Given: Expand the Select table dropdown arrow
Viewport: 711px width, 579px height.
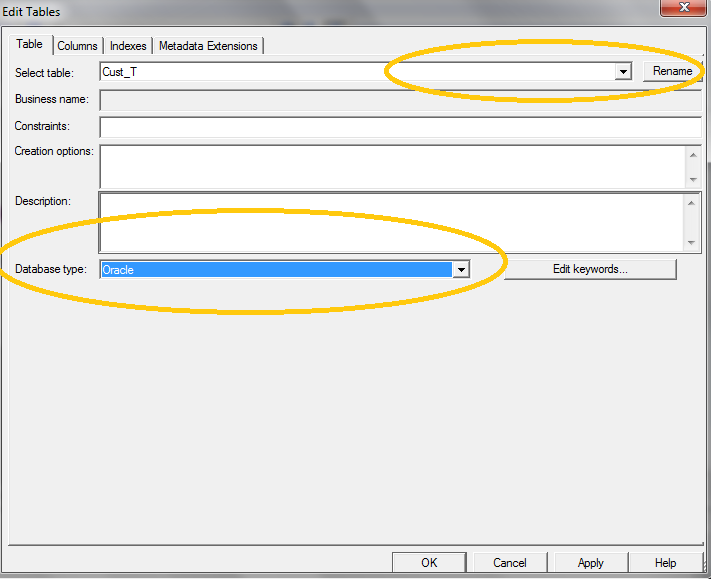Looking at the screenshot, I should (x=623, y=72).
